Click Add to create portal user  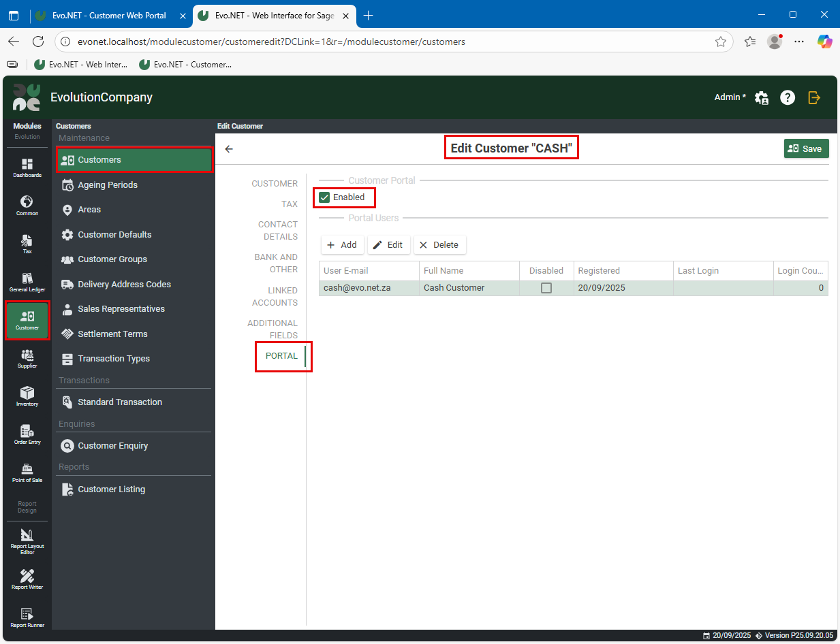[x=342, y=245]
